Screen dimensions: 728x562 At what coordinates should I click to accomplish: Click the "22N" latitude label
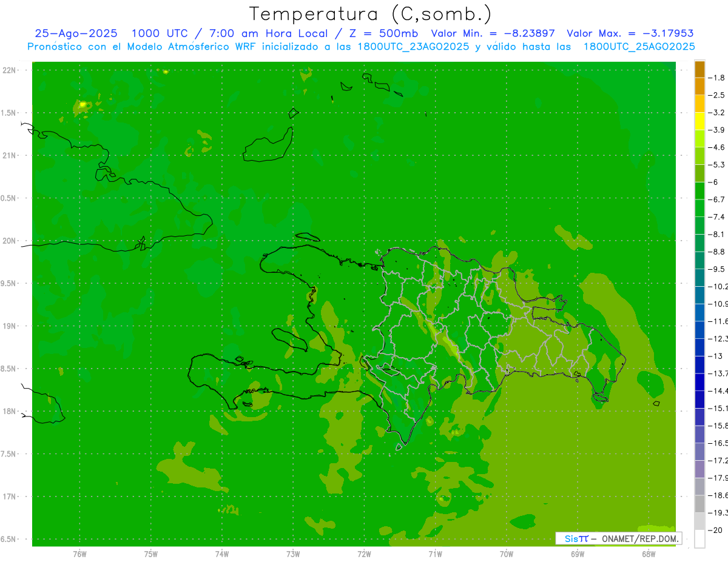coord(9,70)
